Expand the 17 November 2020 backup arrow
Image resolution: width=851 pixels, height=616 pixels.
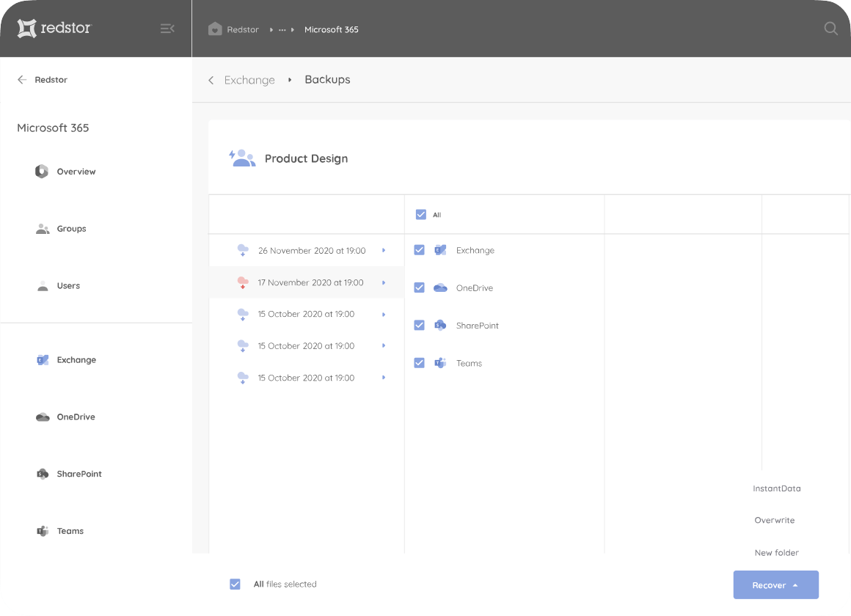pyautogui.click(x=384, y=283)
